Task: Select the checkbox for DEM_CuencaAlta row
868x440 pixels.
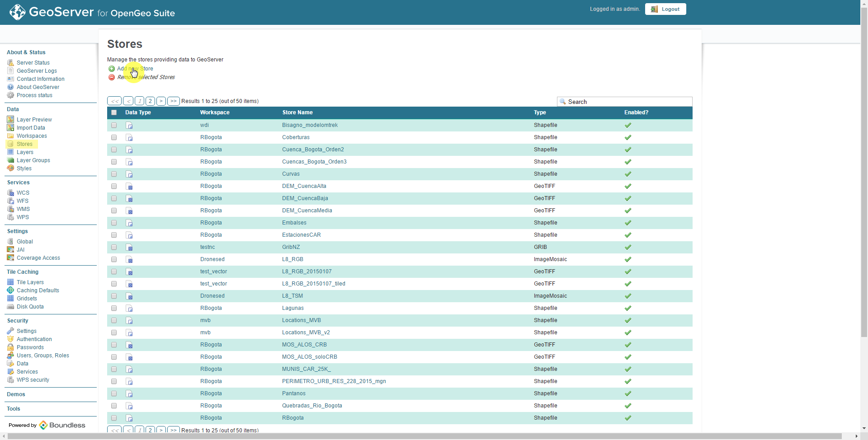Action: (114, 186)
